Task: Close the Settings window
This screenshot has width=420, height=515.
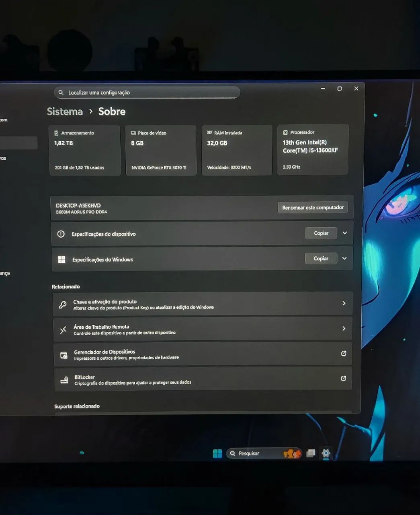Action: coord(356,89)
